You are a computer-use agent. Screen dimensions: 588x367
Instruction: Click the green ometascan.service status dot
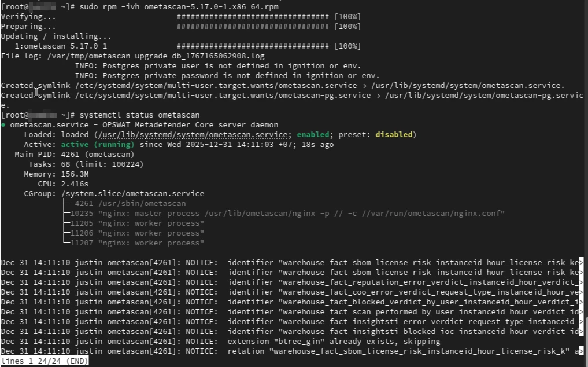tap(3, 125)
